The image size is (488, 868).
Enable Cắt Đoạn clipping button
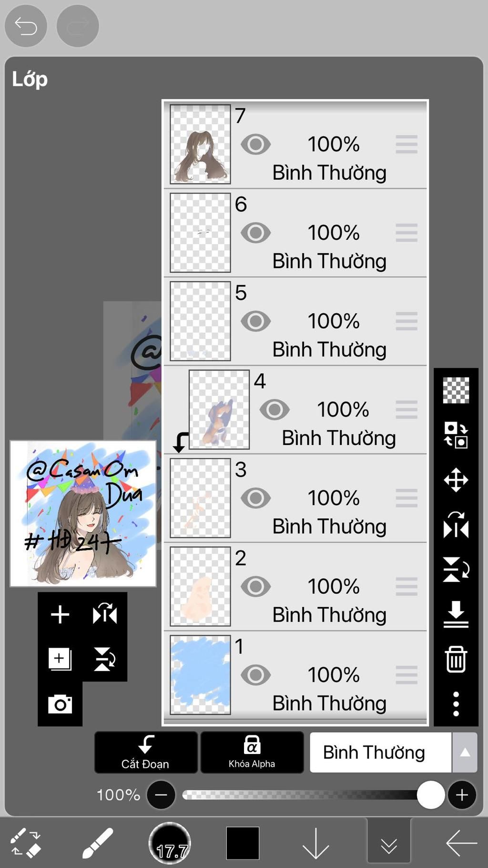click(x=146, y=753)
